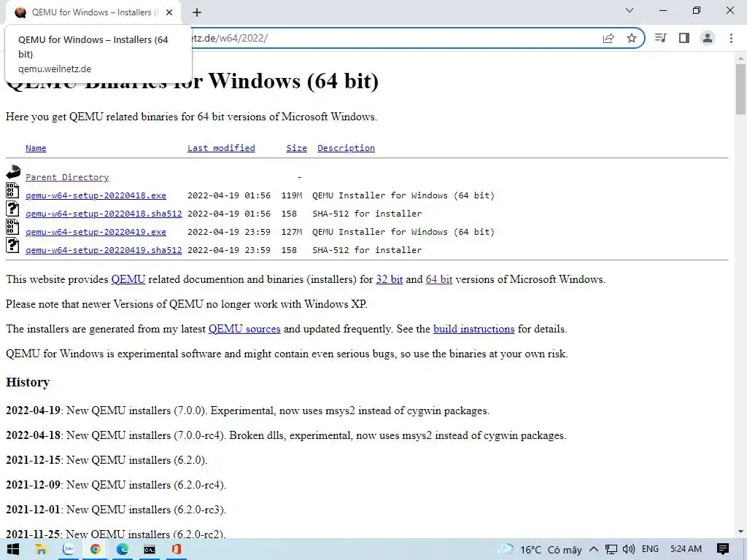Click the 2021-12-15 history entry date
Screen dimensions: 747x560
click(33, 460)
